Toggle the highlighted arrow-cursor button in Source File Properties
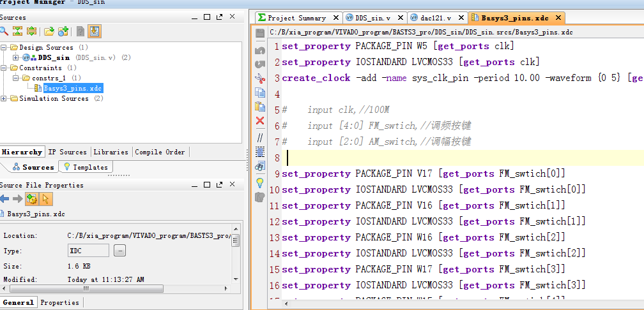Screen dimensions: 644x310 point(45,199)
